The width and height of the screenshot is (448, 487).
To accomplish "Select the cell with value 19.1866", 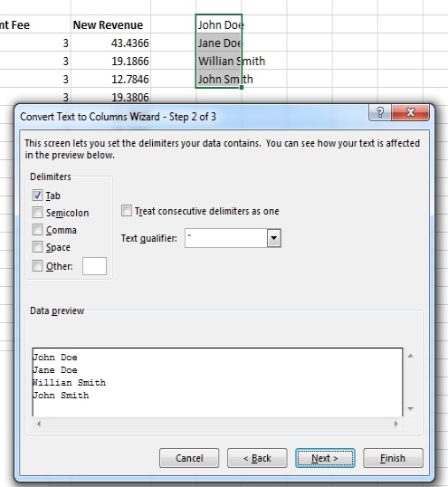I will click(110, 61).
